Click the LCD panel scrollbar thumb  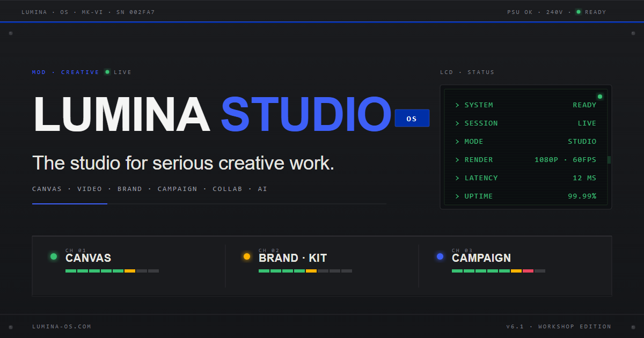[609, 160]
